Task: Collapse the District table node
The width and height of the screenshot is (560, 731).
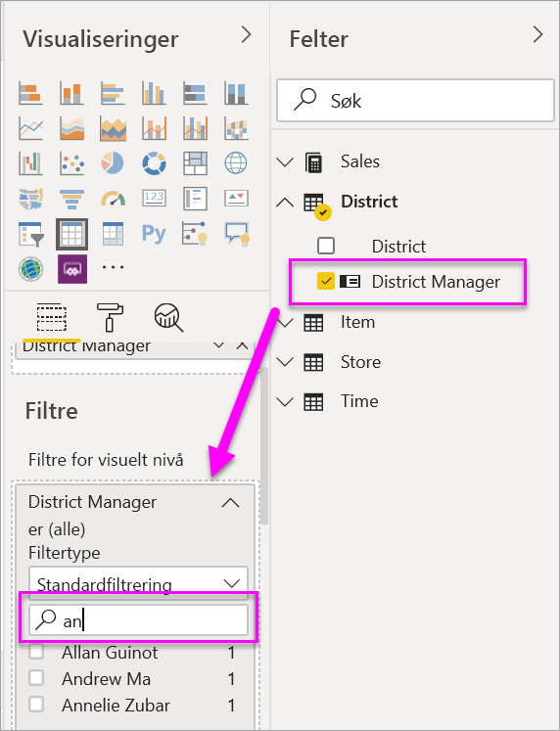Action: tap(285, 203)
